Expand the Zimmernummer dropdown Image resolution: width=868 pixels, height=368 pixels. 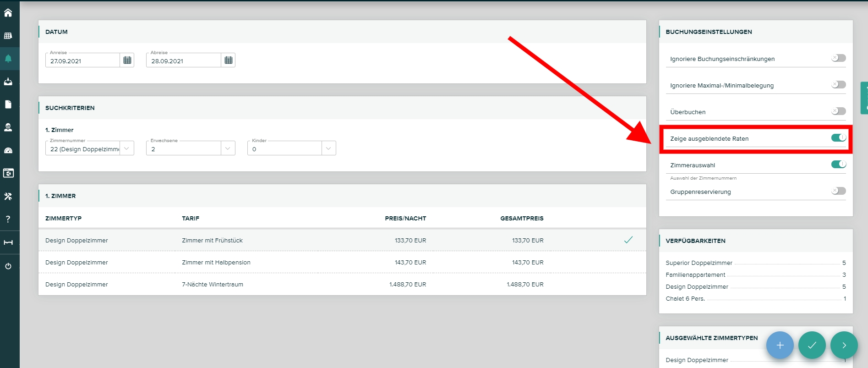click(x=127, y=148)
